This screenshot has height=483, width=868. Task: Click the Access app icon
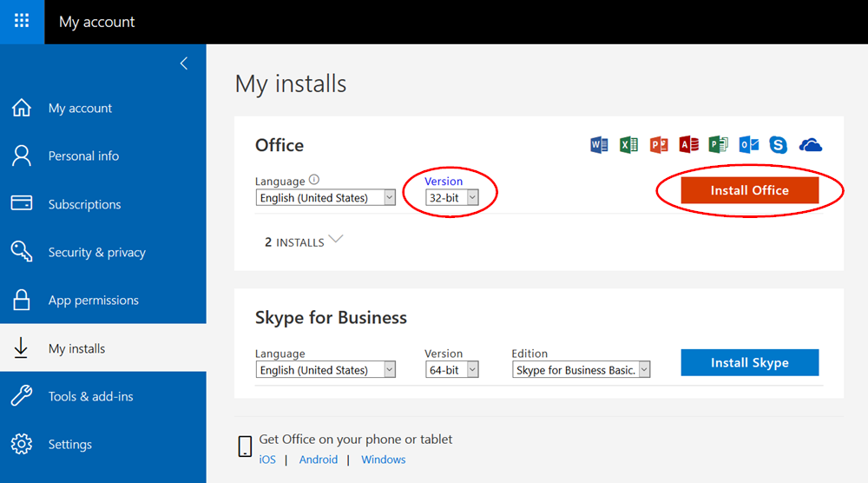(x=688, y=144)
